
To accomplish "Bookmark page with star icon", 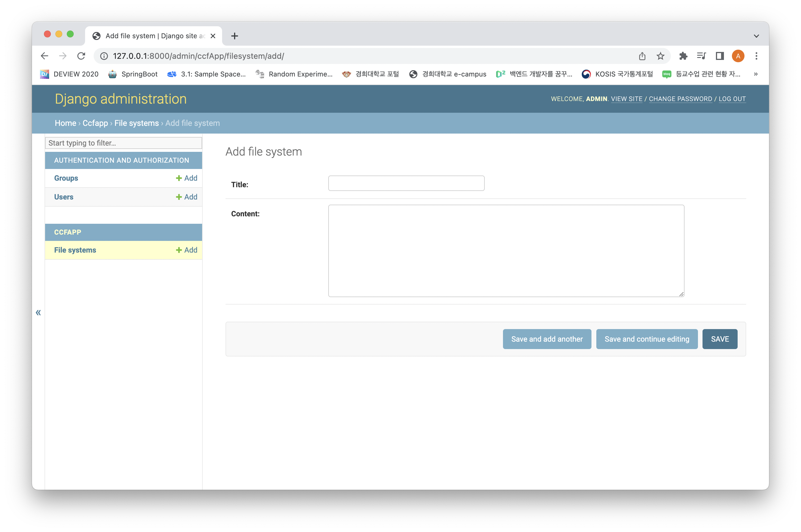I will 660,56.
